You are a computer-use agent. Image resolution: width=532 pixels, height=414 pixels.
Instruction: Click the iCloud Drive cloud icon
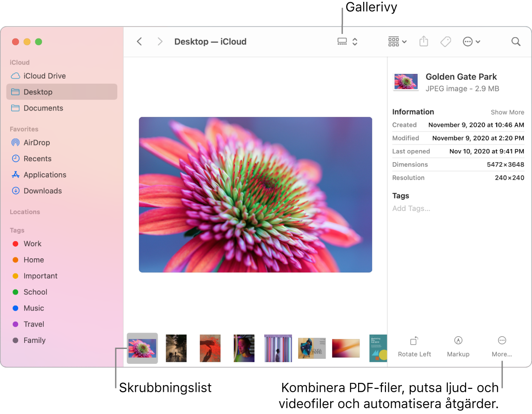click(15, 76)
